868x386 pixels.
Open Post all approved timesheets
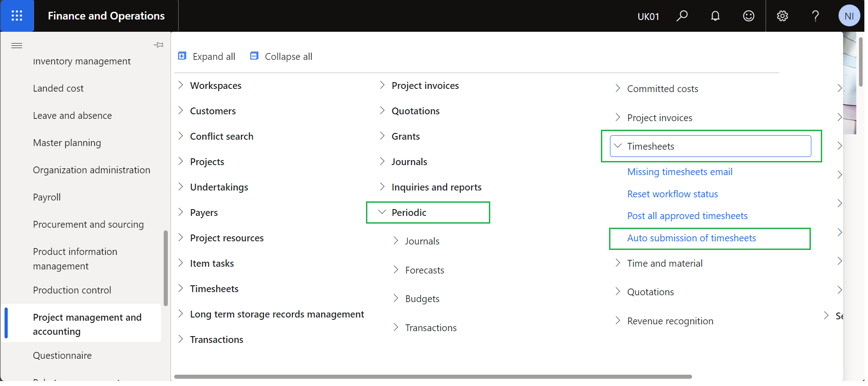[688, 216]
